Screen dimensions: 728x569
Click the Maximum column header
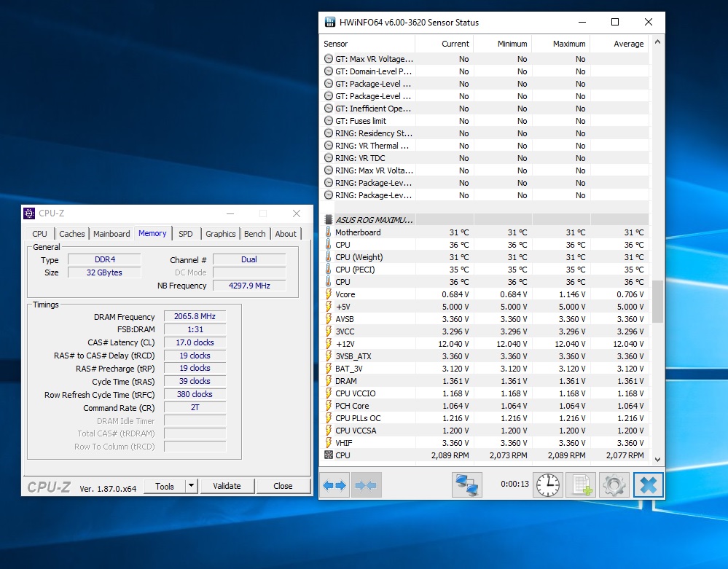(x=561, y=44)
